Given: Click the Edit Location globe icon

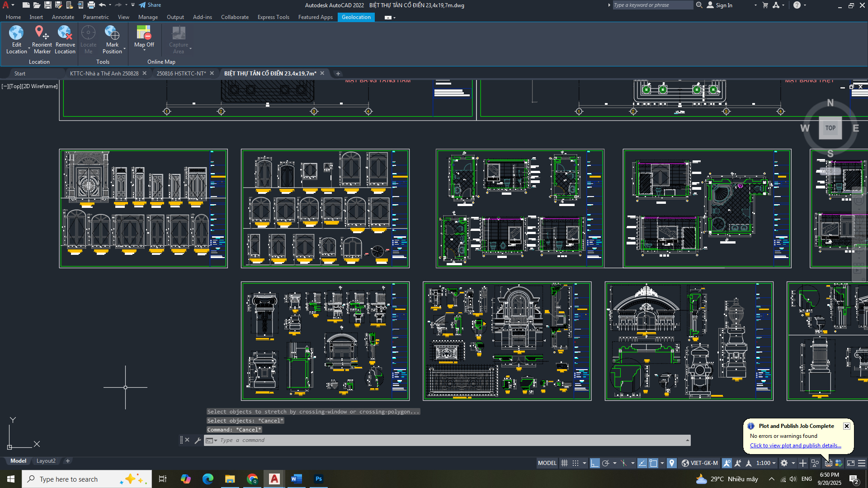Looking at the screenshot, I should pos(16,33).
